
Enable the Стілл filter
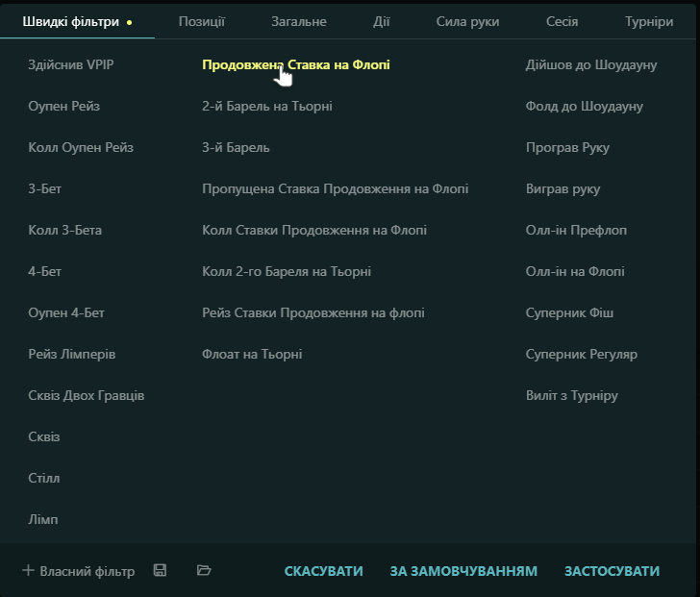point(44,479)
